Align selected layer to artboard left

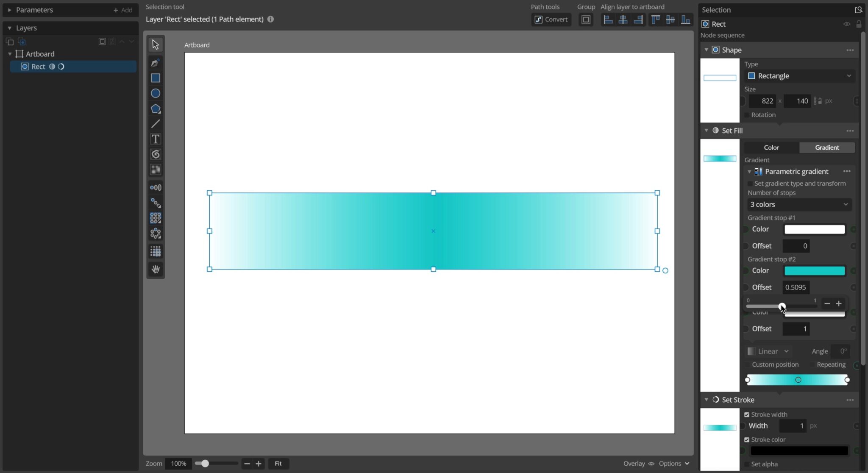(x=608, y=19)
